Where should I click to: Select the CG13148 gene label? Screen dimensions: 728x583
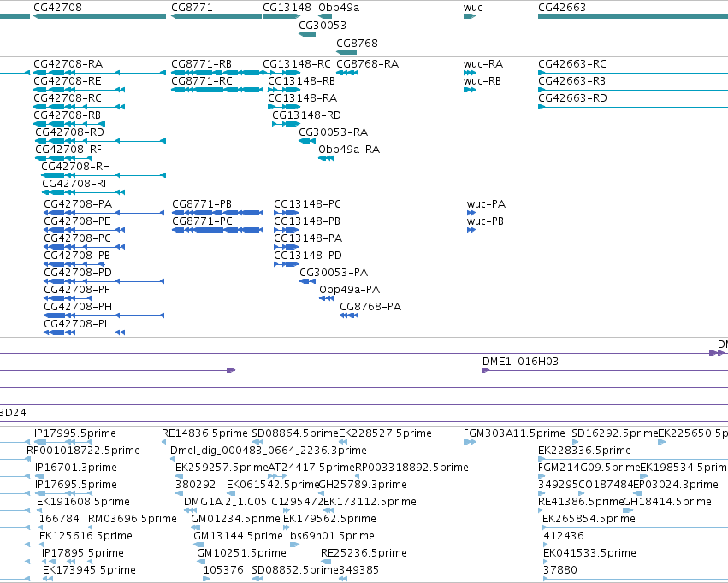coord(287,8)
